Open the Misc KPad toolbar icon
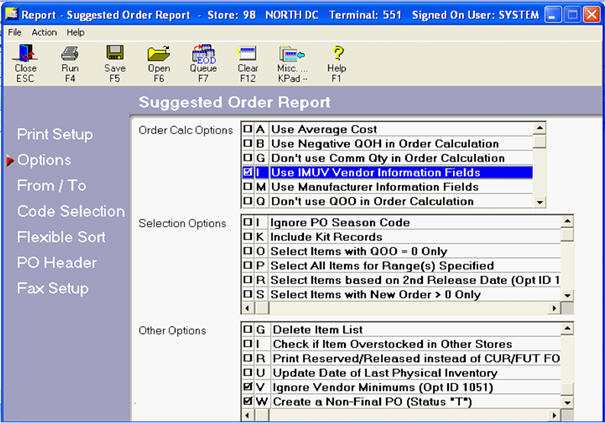Image resolution: width=605 pixels, height=423 pixels. (292, 60)
